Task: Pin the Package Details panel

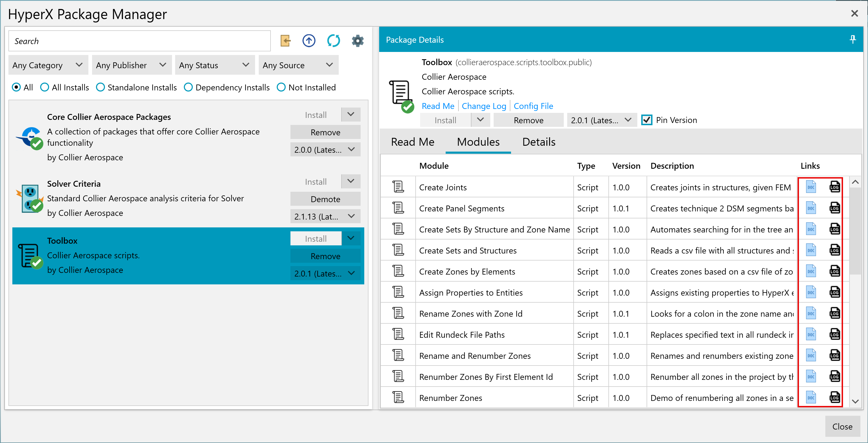Action: [x=853, y=40]
